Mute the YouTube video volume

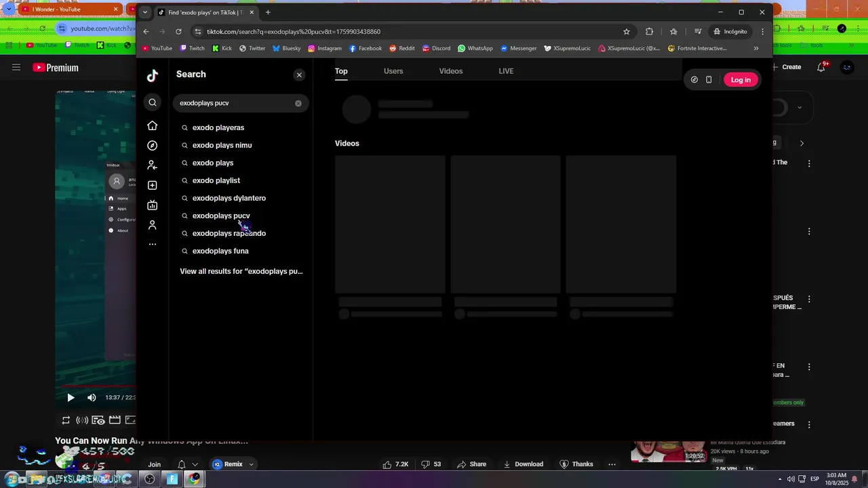[92, 398]
